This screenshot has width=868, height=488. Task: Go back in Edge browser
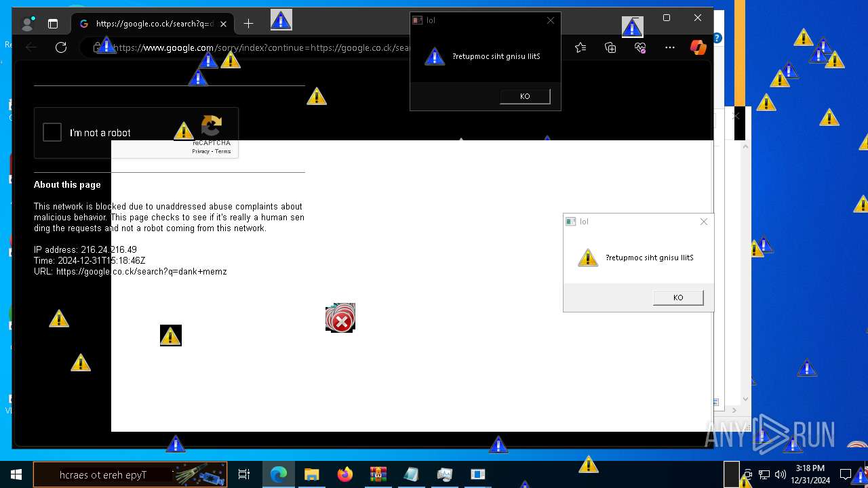pos(31,47)
